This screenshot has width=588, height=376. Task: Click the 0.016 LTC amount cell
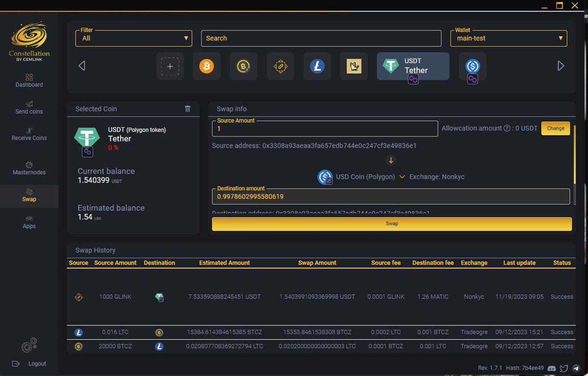pyautogui.click(x=115, y=332)
